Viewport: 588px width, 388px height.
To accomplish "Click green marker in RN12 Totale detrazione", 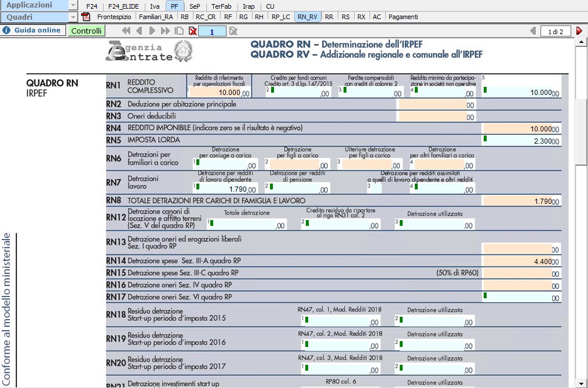I will point(212,223).
